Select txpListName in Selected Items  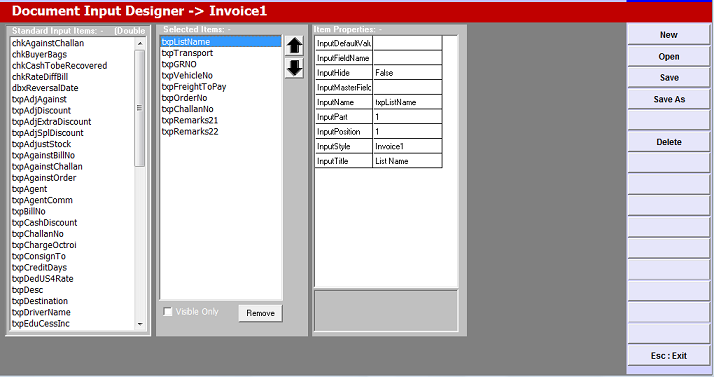click(220, 42)
